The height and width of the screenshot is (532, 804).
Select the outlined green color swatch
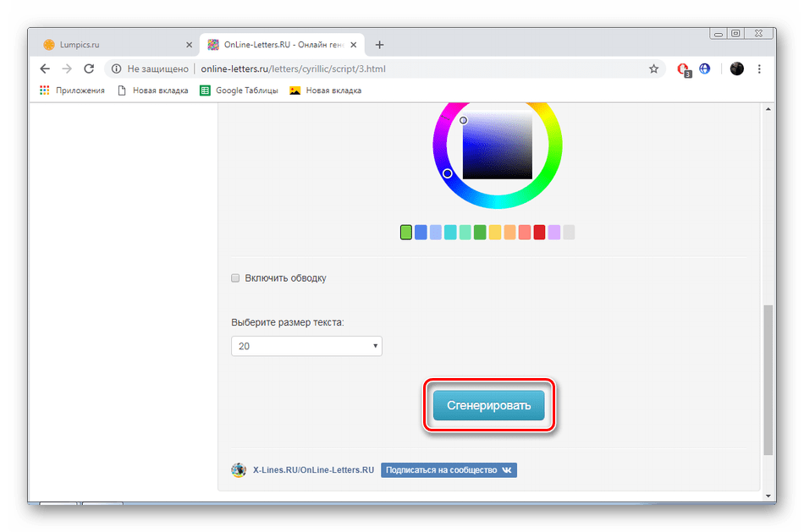tap(405, 233)
